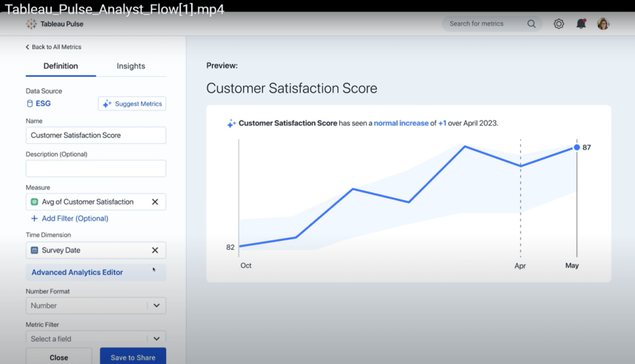Image resolution: width=635 pixels, height=364 pixels.
Task: Click the May data point marker at 87
Action: (577, 148)
